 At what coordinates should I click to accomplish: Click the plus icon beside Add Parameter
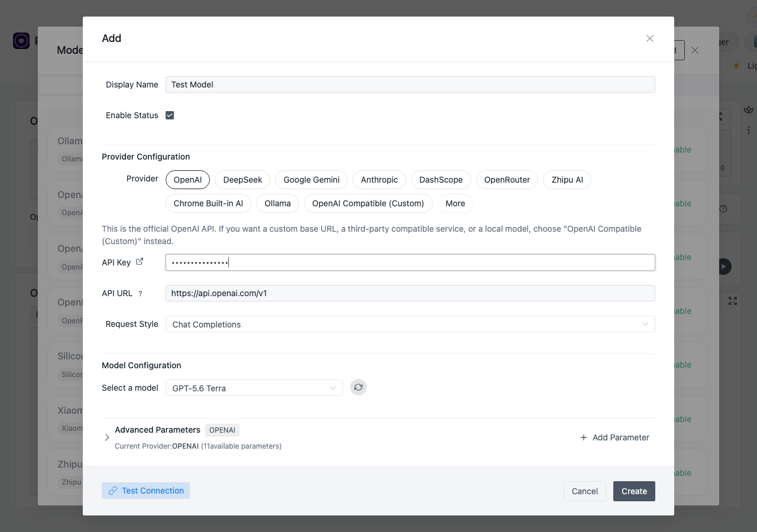point(584,437)
